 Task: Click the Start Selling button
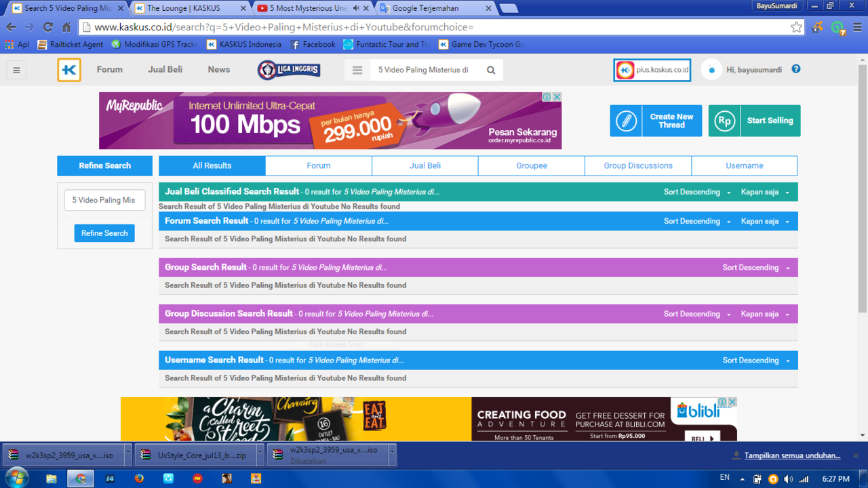754,121
